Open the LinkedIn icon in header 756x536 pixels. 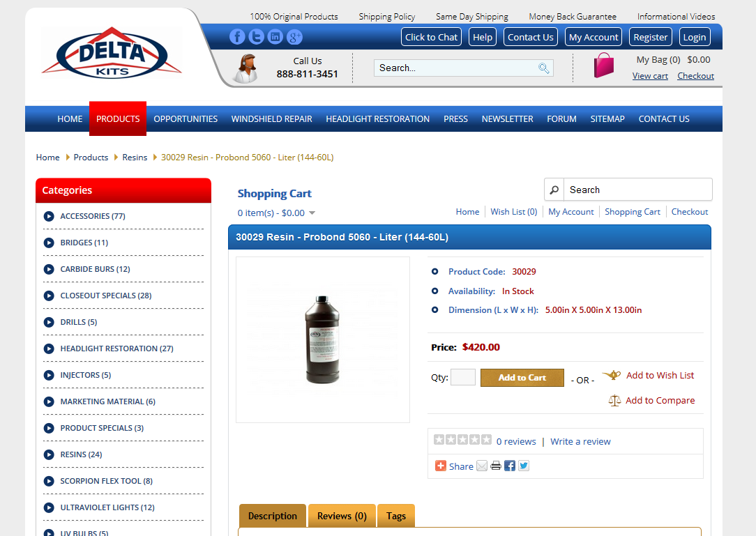(275, 37)
